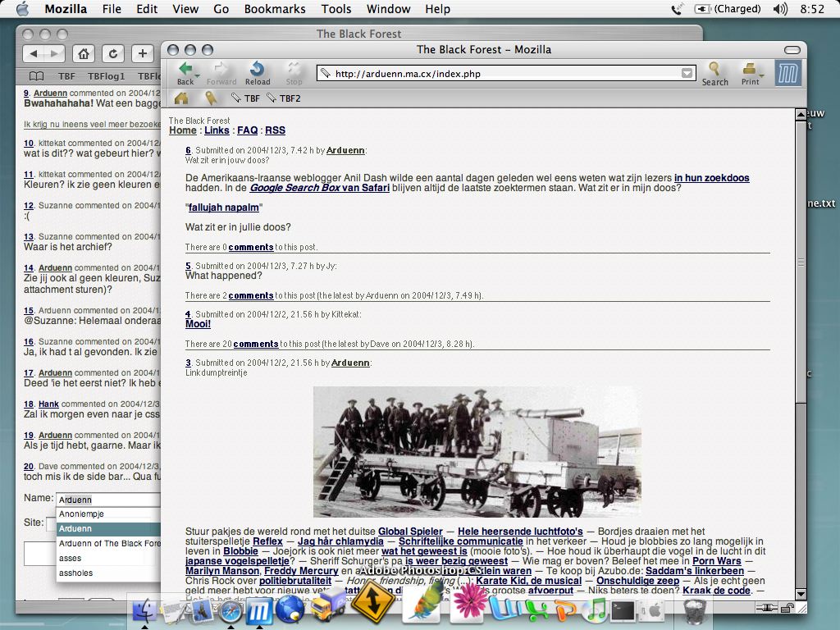Open the Transmit truck icon in the Dock
Screen dimensions: 840x630
click(328, 606)
